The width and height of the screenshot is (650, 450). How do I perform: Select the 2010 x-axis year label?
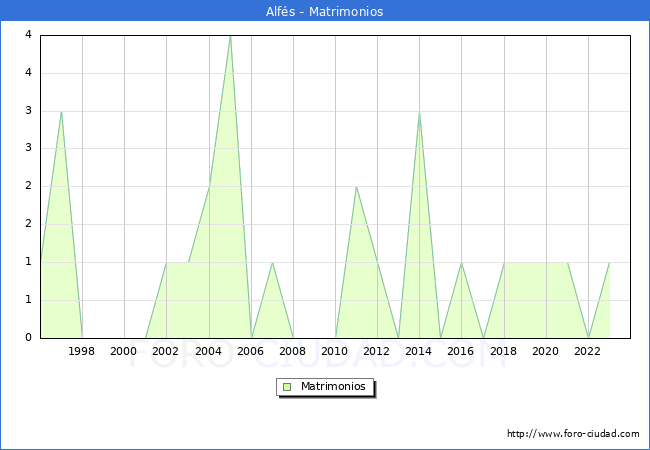335,351
